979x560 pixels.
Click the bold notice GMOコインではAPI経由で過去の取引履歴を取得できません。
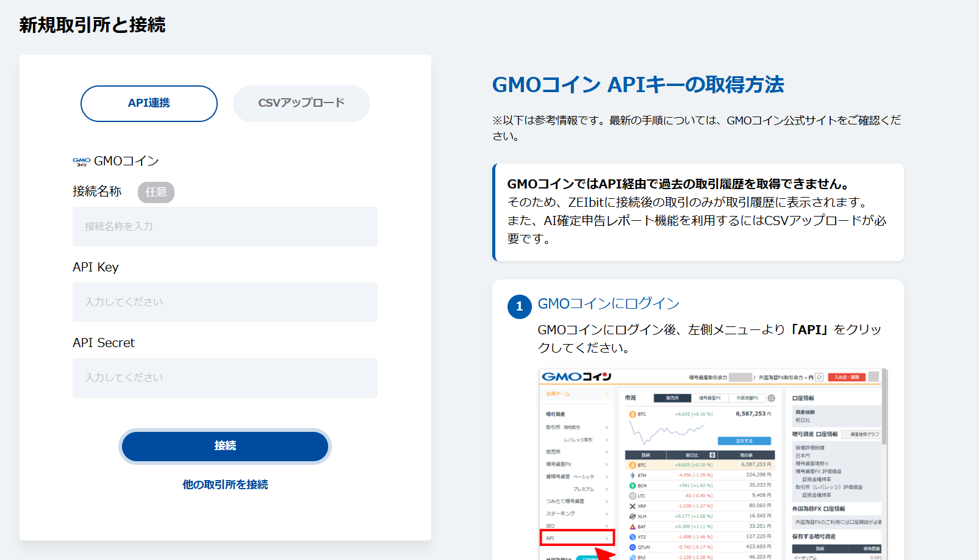pyautogui.click(x=678, y=184)
